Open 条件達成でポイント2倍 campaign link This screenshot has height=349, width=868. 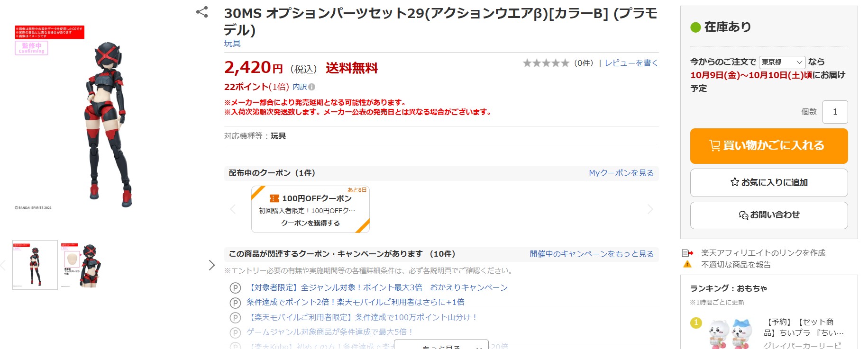[x=355, y=302]
